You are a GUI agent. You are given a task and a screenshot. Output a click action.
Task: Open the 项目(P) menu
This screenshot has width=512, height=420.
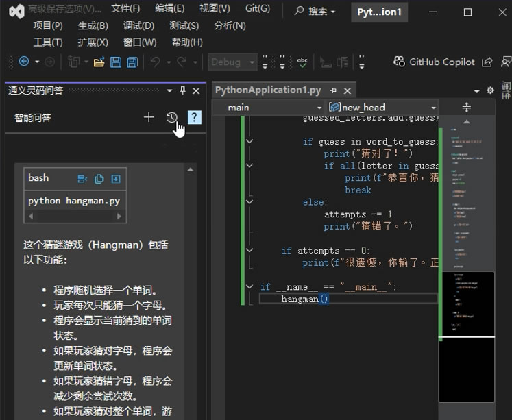coord(48,26)
